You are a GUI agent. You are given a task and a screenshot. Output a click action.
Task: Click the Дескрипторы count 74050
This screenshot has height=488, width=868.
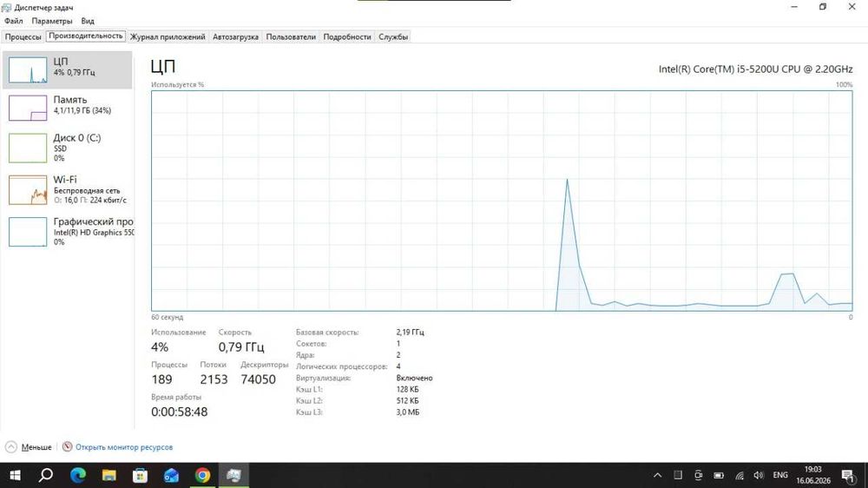(258, 379)
